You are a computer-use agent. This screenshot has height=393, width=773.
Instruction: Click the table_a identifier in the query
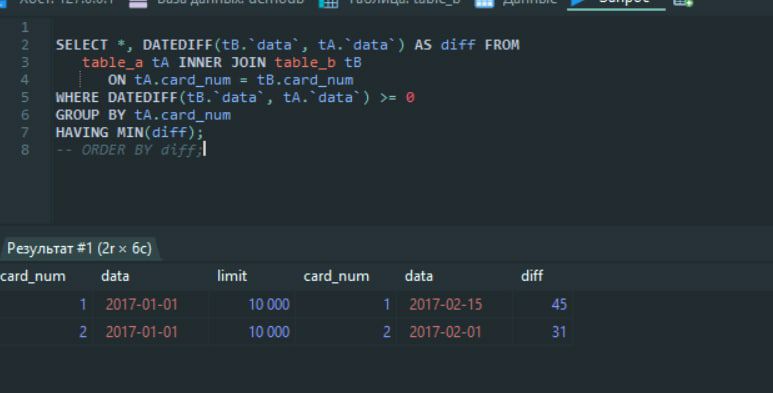point(112,63)
